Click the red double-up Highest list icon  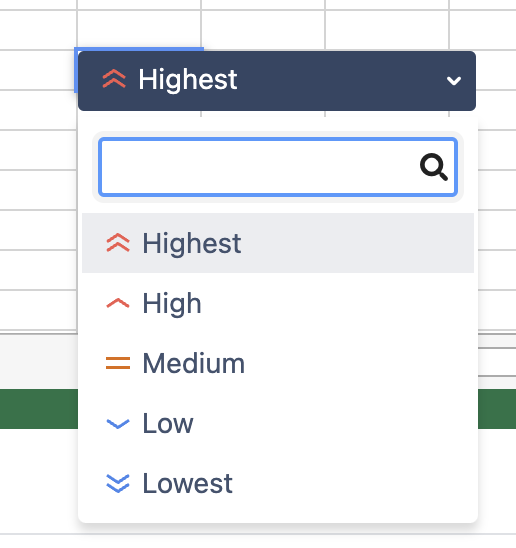pos(118,243)
